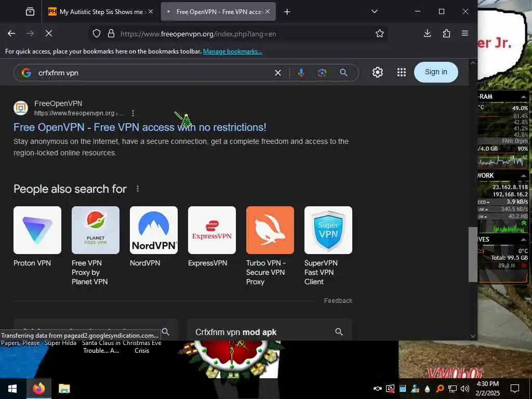The width and height of the screenshot is (532, 399).
Task: Open the Windows Start menu
Action: (12, 389)
